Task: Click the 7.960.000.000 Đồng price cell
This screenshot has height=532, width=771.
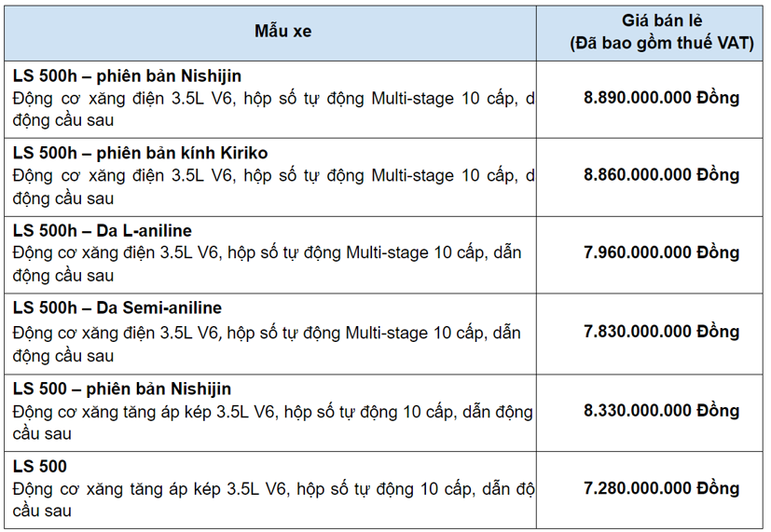Action: point(661,252)
